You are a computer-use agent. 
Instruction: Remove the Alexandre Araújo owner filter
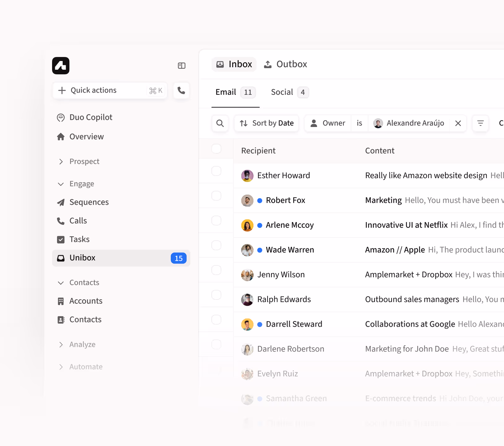pos(458,123)
